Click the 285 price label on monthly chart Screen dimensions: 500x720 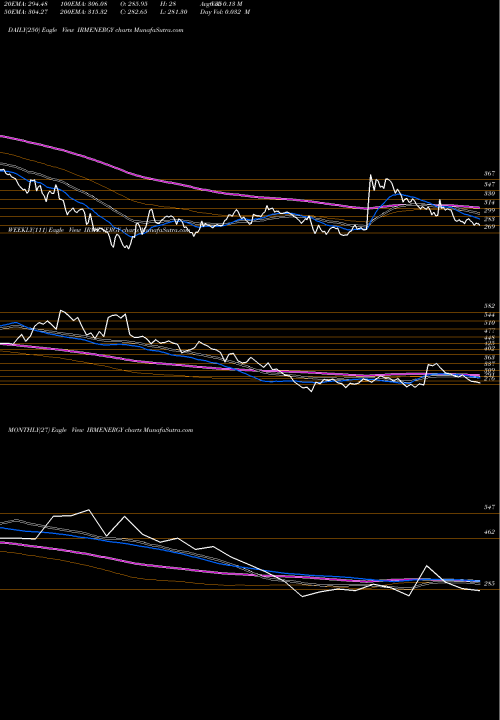[489, 584]
